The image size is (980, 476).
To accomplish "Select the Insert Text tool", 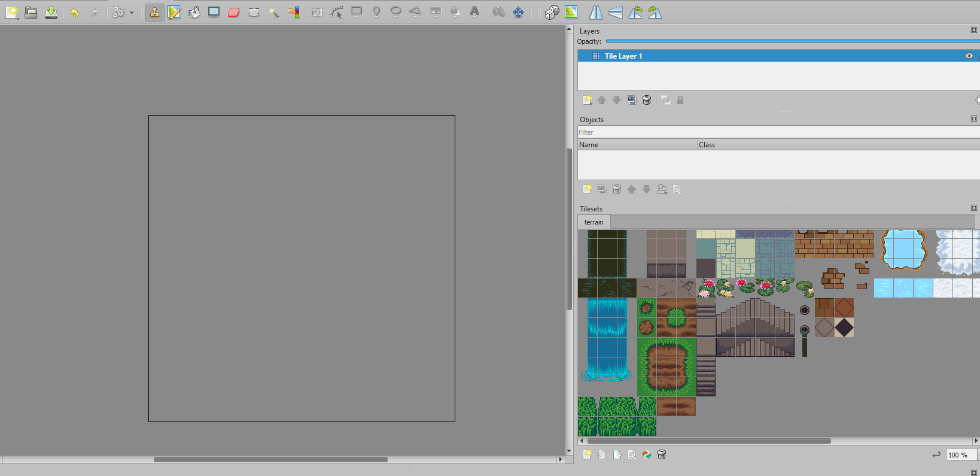I will click(474, 12).
